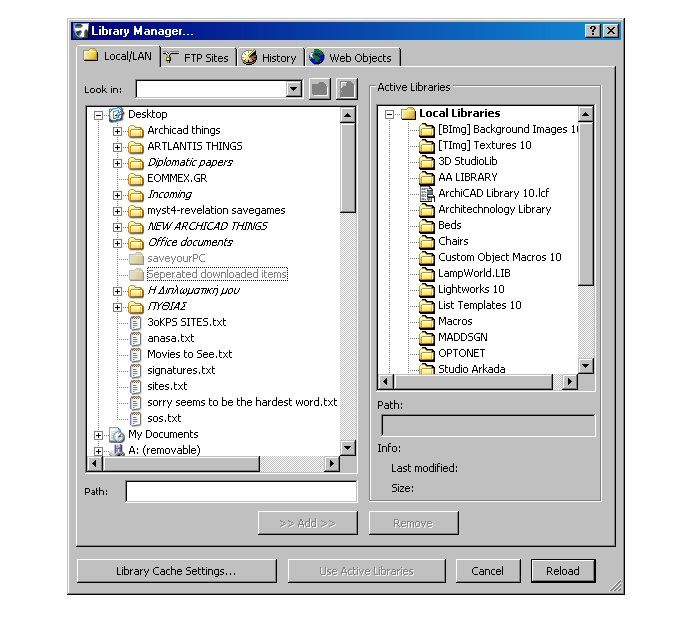Click the Use Active Libraries button

[367, 571]
